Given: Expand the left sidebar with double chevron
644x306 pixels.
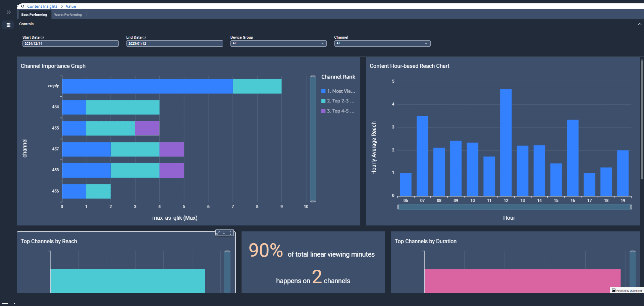Looking at the screenshot, I should 9,12.
